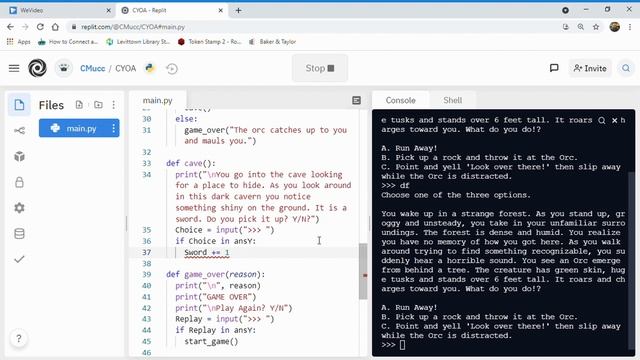640x360 pixels.
Task: Clear the console with X icon
Action: [x=614, y=120]
